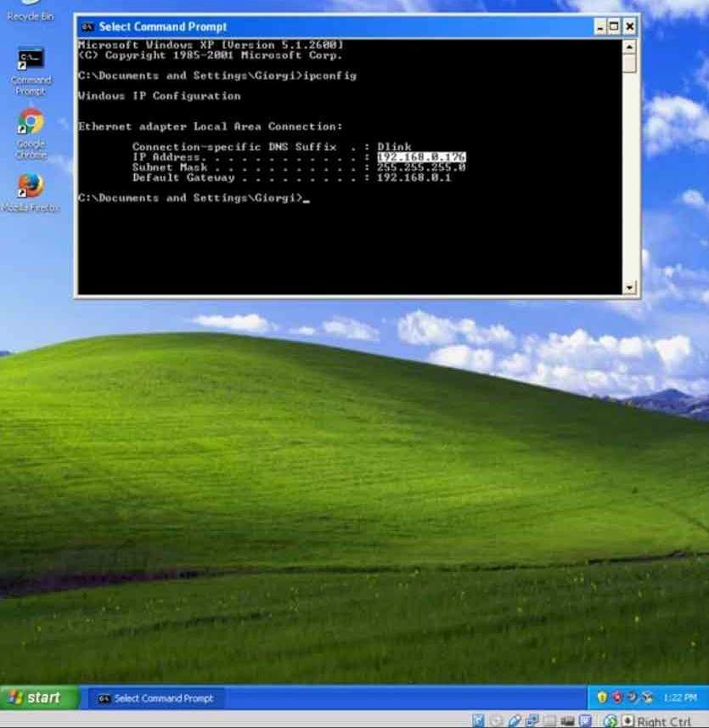Select the Google Chrome desktop shortcut

pos(31,133)
